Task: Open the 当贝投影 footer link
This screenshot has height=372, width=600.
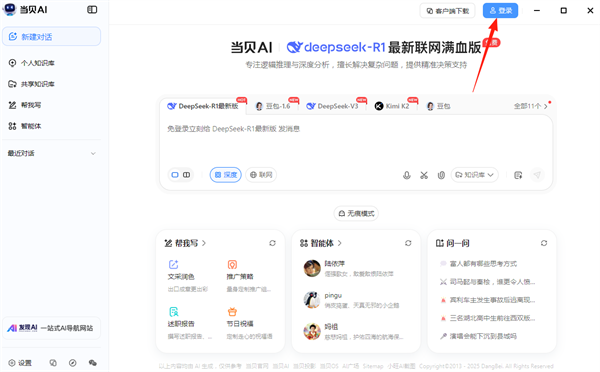Action: tap(305, 366)
